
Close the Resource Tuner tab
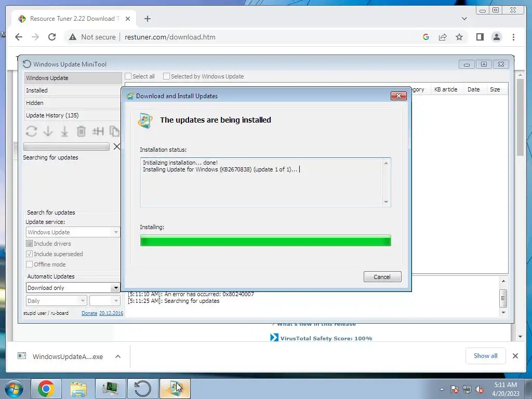pyautogui.click(x=128, y=19)
